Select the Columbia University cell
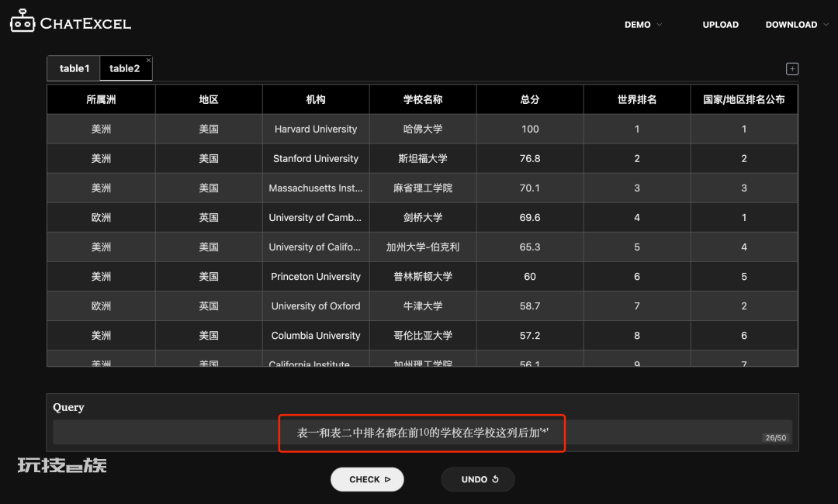The image size is (838, 504). tap(316, 335)
